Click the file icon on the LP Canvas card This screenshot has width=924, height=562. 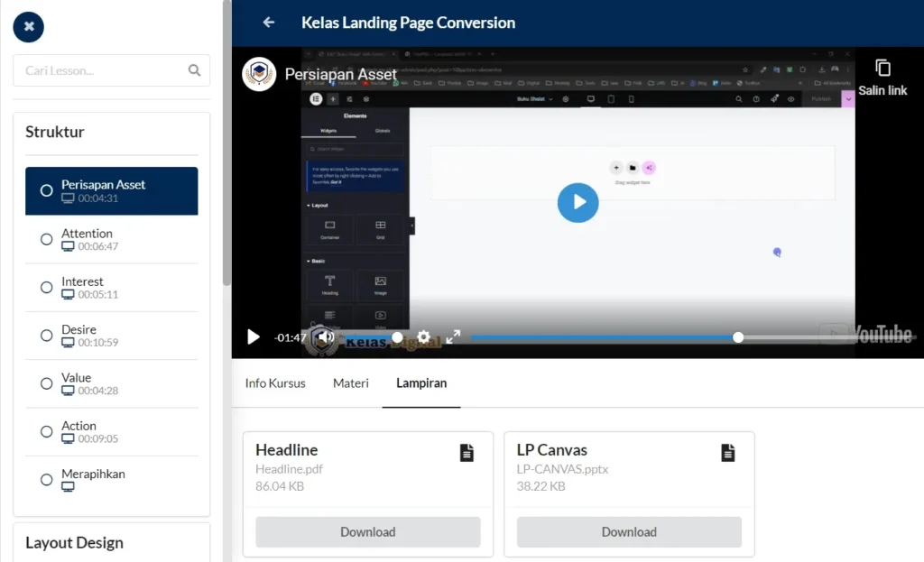728,453
